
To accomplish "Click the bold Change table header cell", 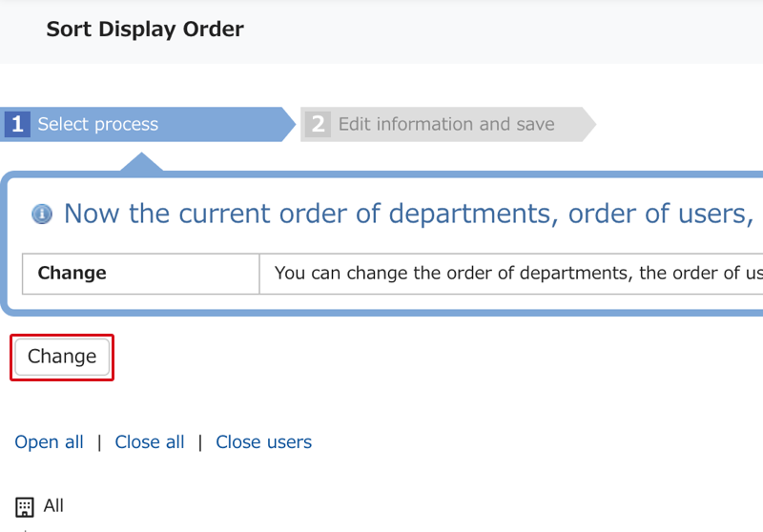I will (x=72, y=273).
